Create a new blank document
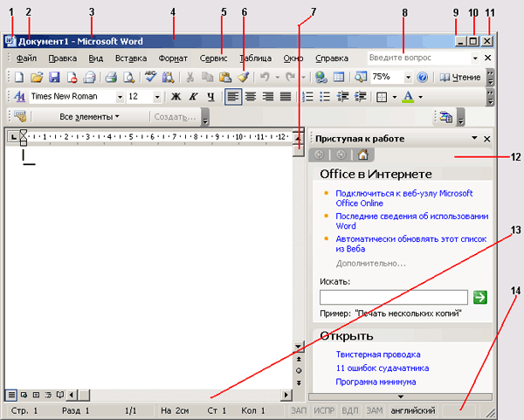Screen dimensions: 524x420 point(19,78)
